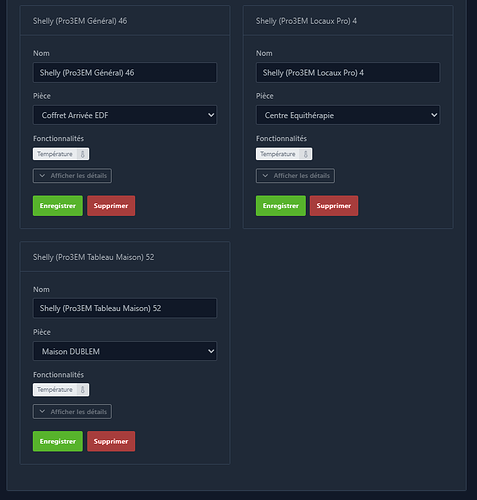Click the Nom field of Pro3EM Tableau Maison 52
Screen dimensions: 477x500
tap(125, 308)
